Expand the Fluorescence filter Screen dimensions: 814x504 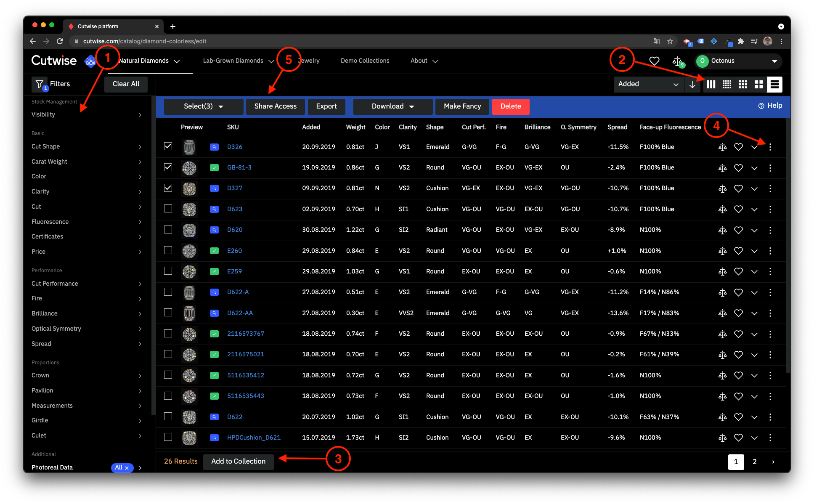[x=87, y=222]
